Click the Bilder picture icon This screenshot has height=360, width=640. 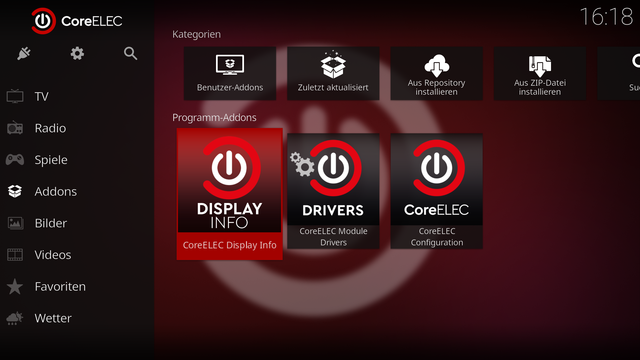pyautogui.click(x=15, y=223)
